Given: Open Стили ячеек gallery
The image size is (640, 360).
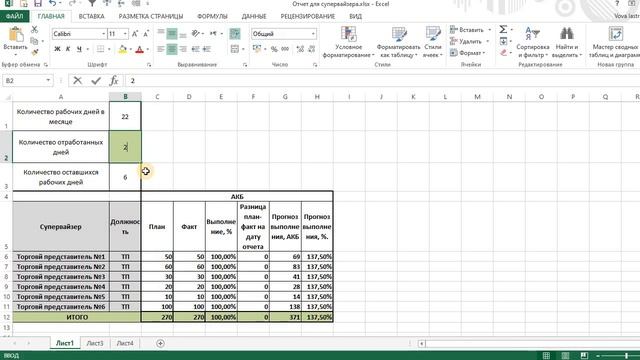Looking at the screenshot, I should point(433,42).
